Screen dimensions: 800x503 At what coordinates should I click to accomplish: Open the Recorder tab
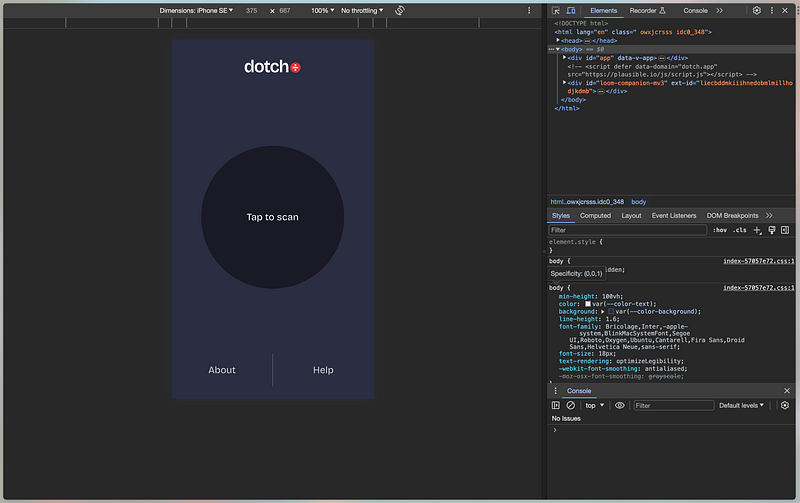click(x=643, y=10)
